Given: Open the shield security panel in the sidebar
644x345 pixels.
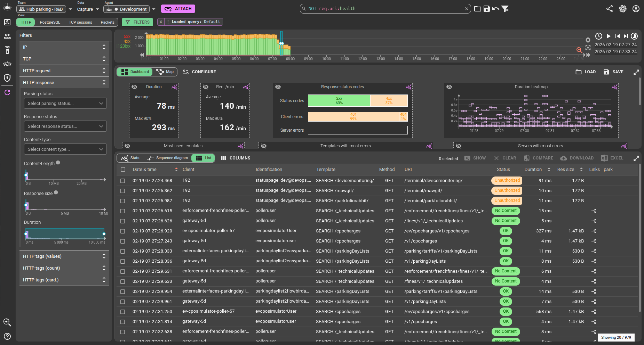Looking at the screenshot, I should point(7,78).
